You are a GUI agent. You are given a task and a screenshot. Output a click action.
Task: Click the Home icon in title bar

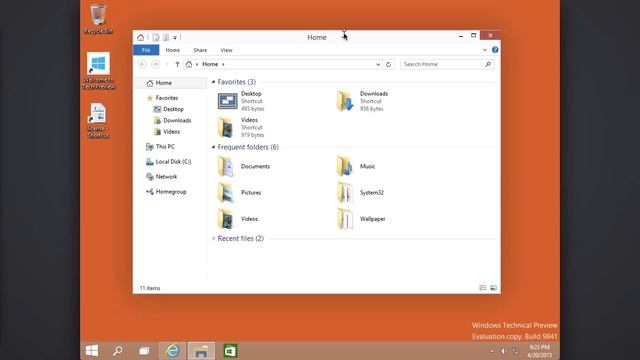point(140,38)
